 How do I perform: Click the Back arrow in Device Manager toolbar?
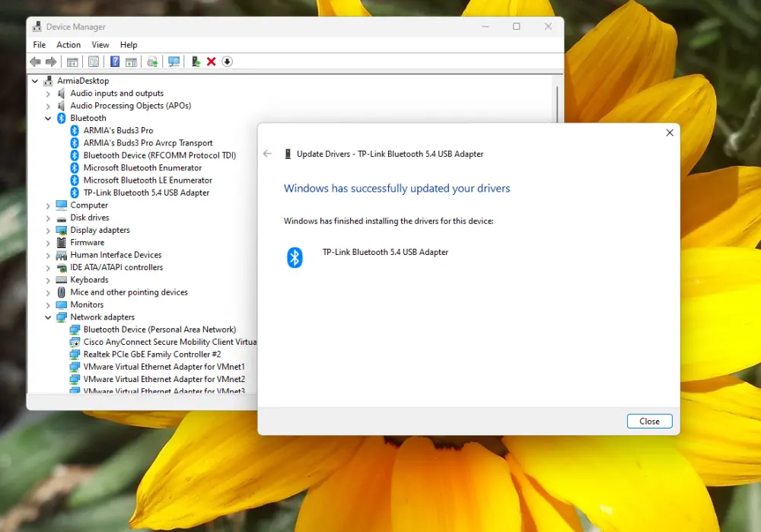point(36,62)
